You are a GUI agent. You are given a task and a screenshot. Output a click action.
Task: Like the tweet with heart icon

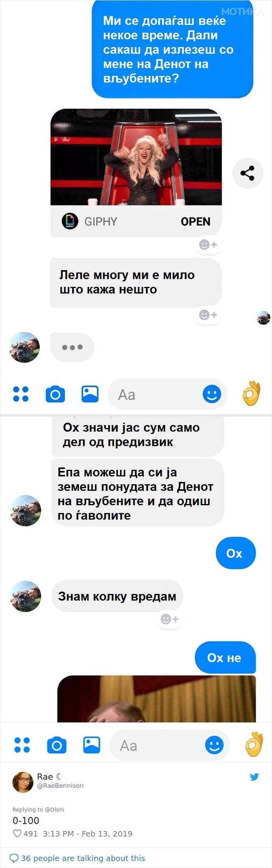click(17, 833)
